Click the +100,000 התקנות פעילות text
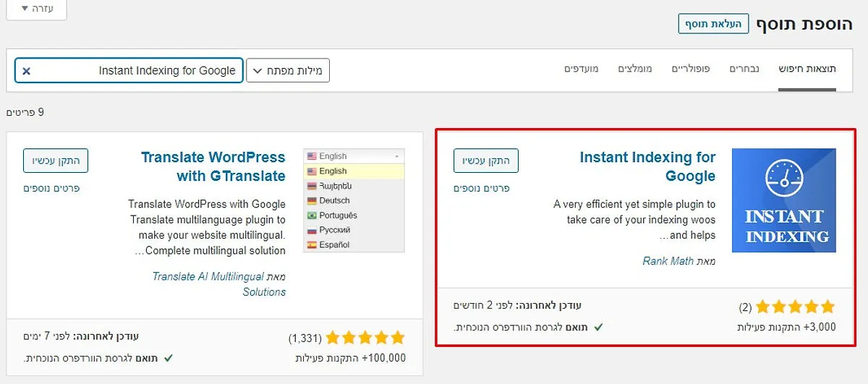This screenshot has height=384, width=868. point(351,357)
